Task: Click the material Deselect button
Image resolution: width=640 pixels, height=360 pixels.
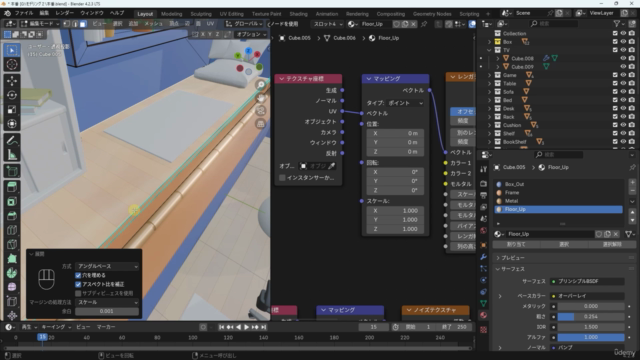Action: point(612,244)
